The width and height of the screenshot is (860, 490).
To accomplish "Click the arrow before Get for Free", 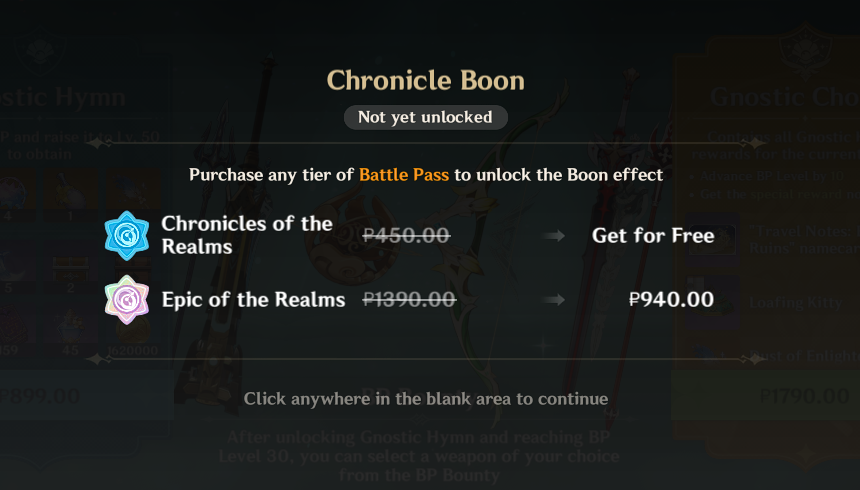I will (x=556, y=236).
